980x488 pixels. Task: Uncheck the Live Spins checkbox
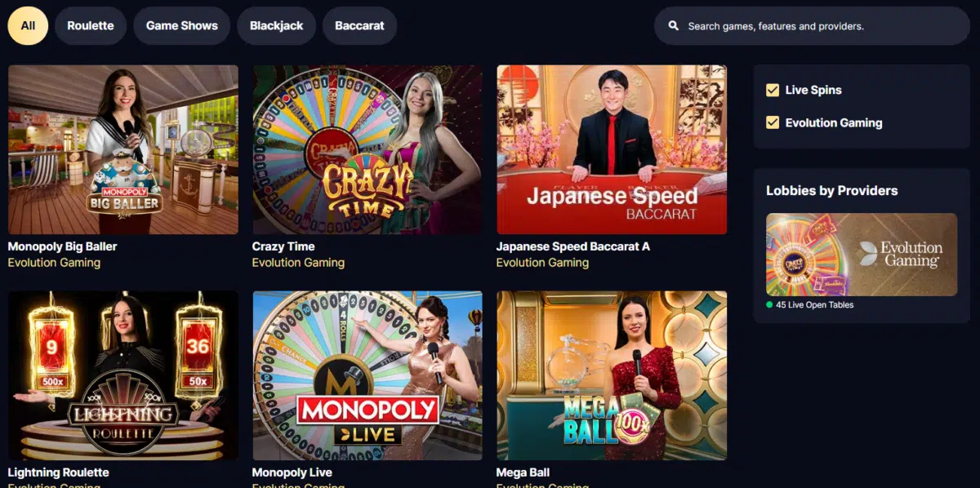point(773,90)
